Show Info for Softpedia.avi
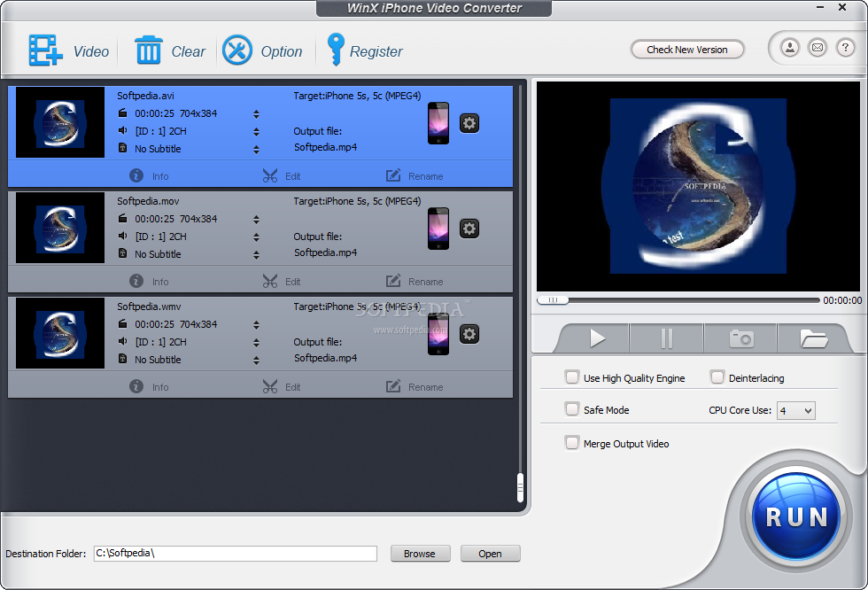This screenshot has width=868, height=590. [149, 176]
